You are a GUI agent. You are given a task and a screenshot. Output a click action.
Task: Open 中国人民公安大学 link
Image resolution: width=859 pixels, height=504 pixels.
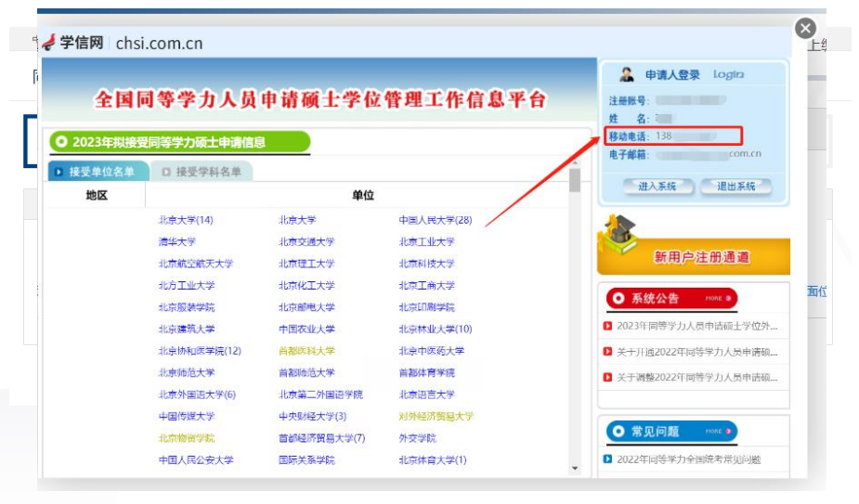(196, 460)
